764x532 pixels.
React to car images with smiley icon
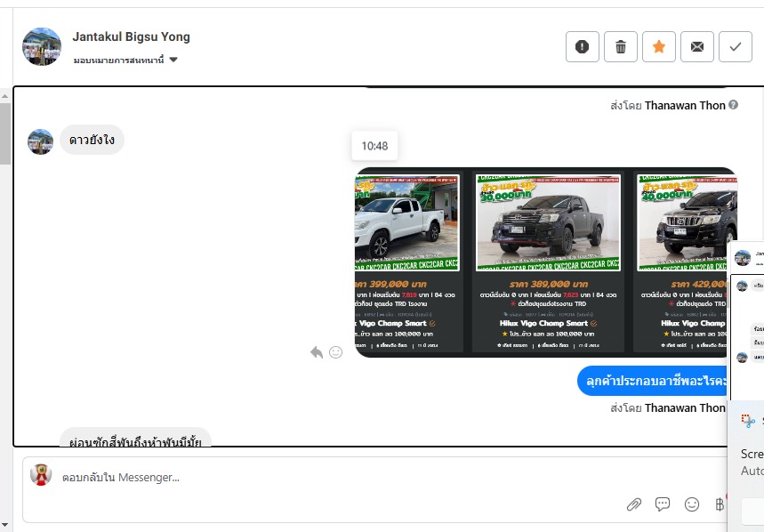335,352
